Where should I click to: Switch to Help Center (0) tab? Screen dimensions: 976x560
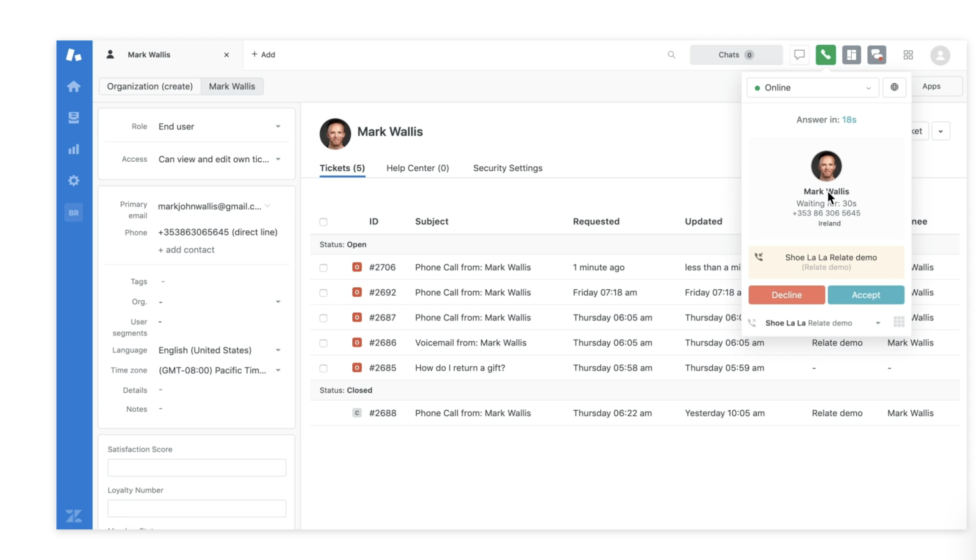click(417, 168)
